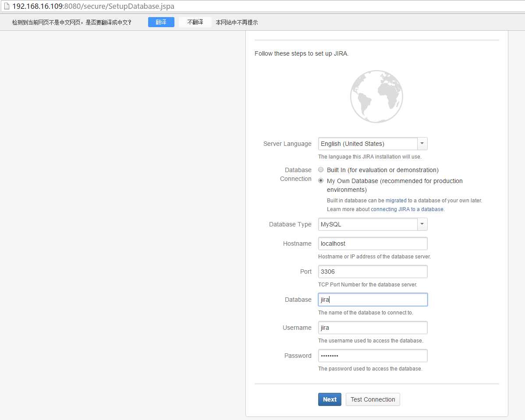
Task: Click the page icon in address bar
Action: (x=7, y=6)
